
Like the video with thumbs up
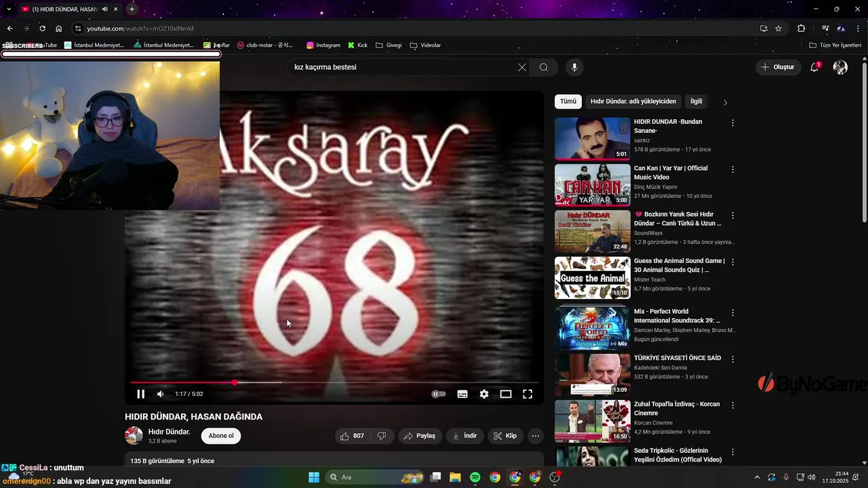353,436
